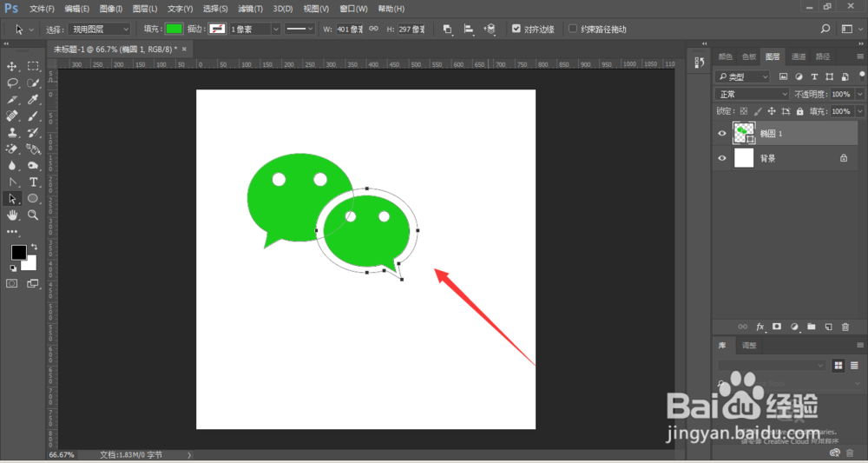Image resolution: width=868 pixels, height=463 pixels.
Task: Open 滤镜(T) menu
Action: (x=250, y=9)
